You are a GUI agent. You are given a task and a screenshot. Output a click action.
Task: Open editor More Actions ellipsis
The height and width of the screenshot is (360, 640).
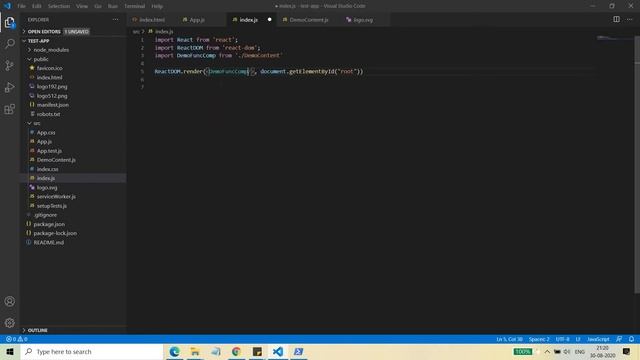[629, 19]
